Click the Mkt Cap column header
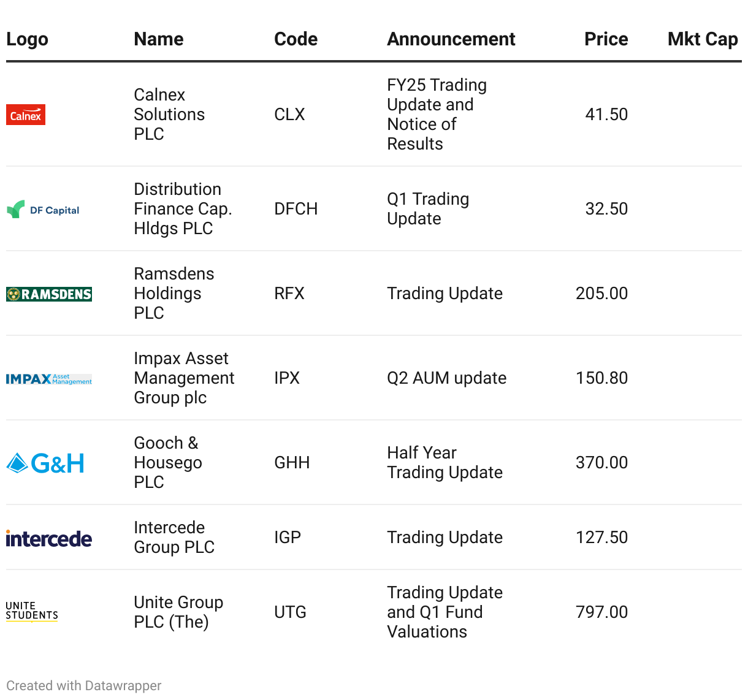Viewport: 748px width, 700px height. (x=703, y=39)
